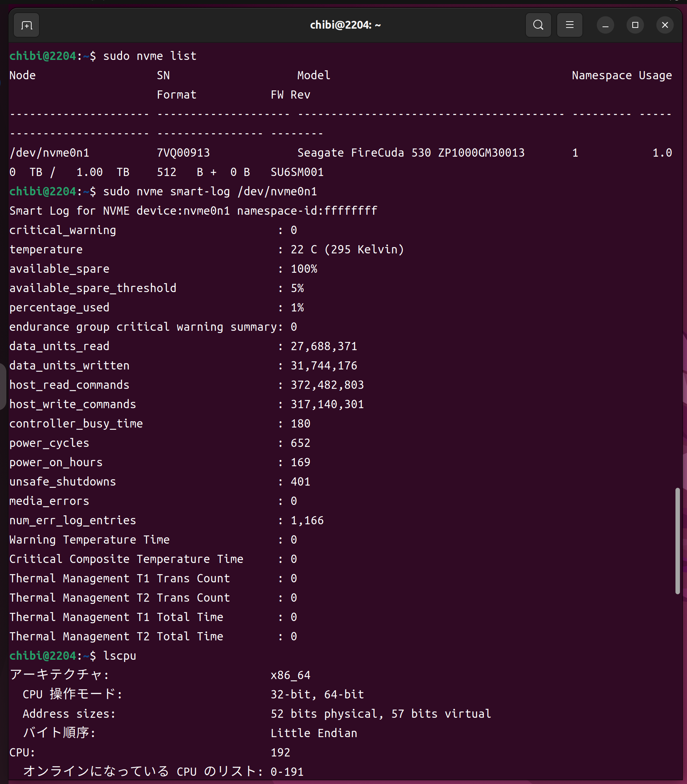Click the terminal vertical scrollbar handle
The width and height of the screenshot is (687, 784).
click(x=677, y=541)
